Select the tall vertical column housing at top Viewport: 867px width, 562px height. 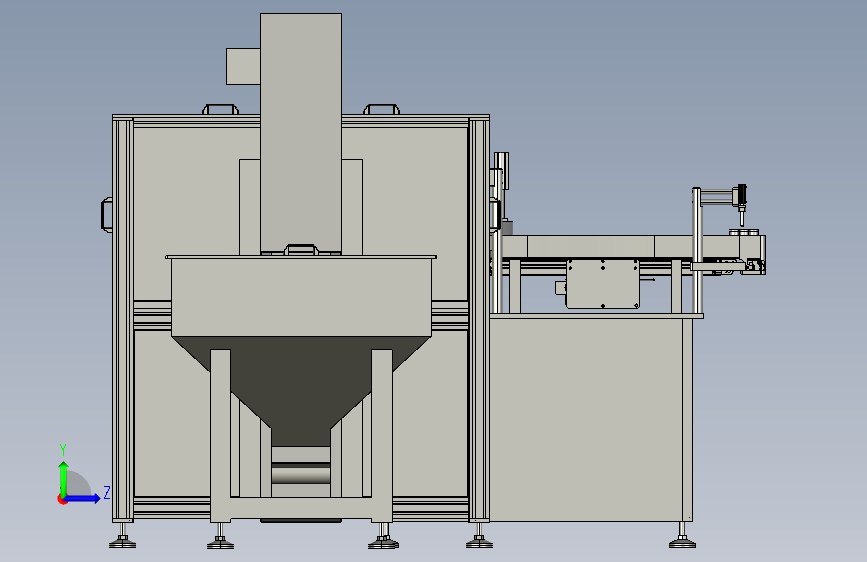pos(301,133)
